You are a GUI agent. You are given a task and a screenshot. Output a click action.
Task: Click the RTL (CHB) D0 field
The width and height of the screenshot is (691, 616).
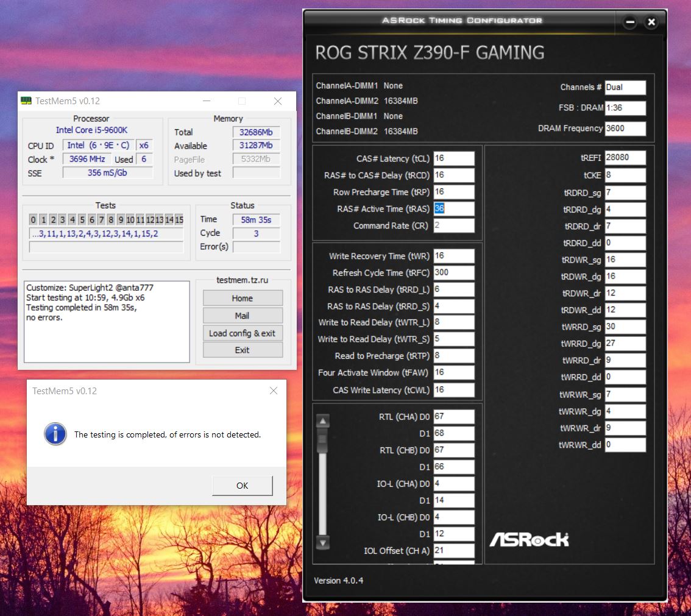coord(454,450)
